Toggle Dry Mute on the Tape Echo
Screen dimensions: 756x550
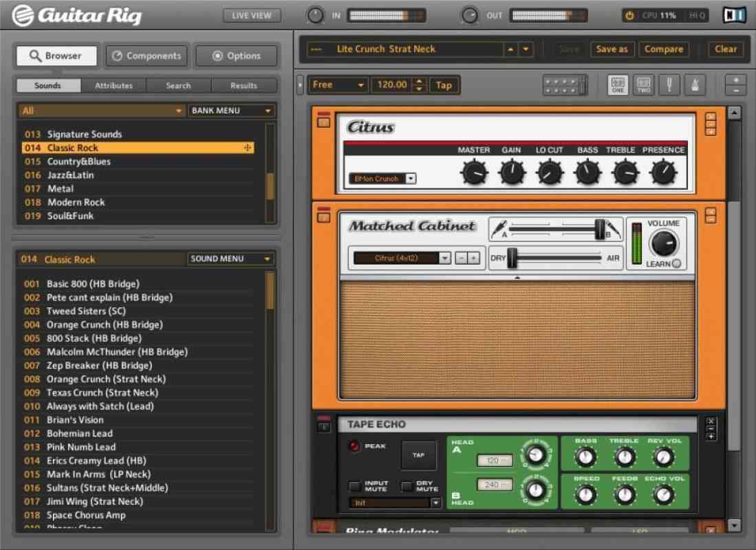pyautogui.click(x=406, y=485)
